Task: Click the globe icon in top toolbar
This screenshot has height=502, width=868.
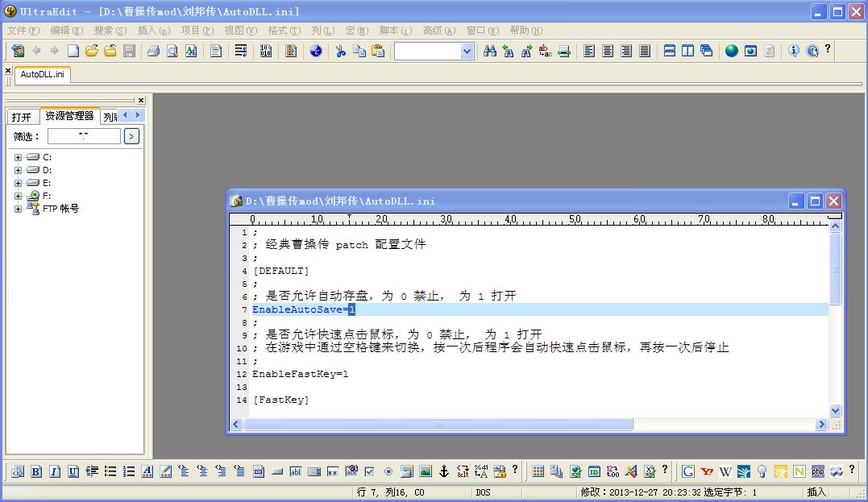Action: (x=731, y=51)
